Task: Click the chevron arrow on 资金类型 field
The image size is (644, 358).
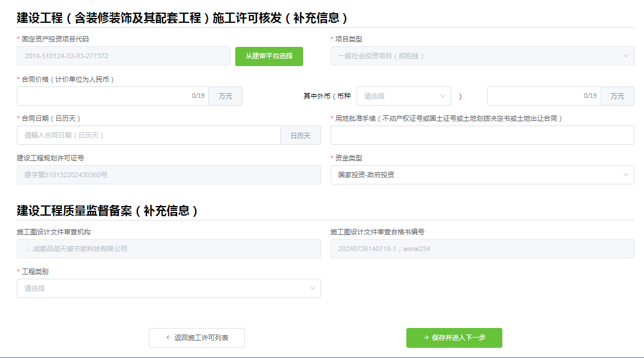Action: tap(625, 175)
